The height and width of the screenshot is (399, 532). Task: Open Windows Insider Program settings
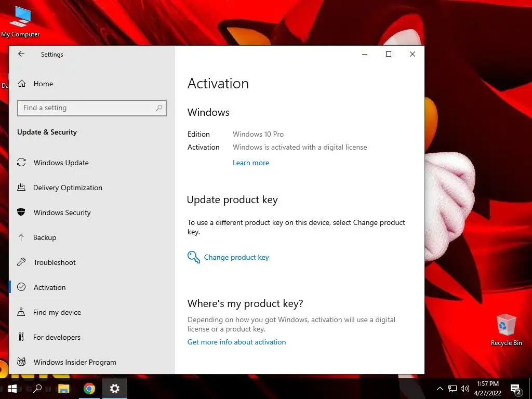pos(91,362)
